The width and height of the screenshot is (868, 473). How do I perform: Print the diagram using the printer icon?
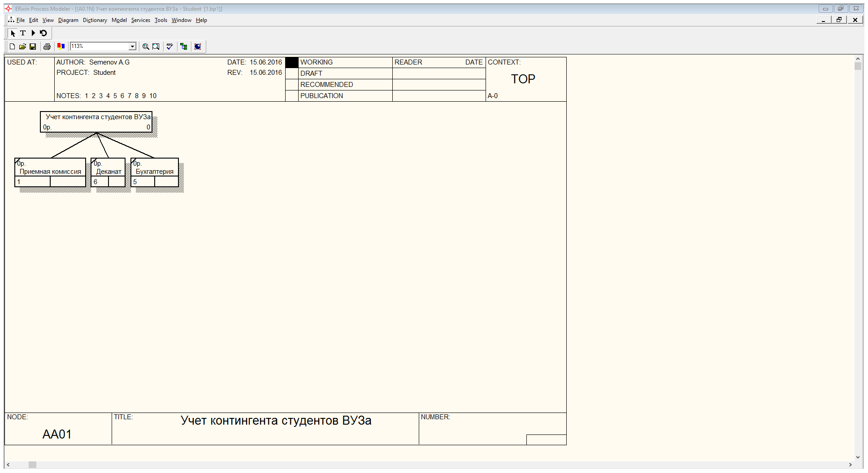(47, 47)
